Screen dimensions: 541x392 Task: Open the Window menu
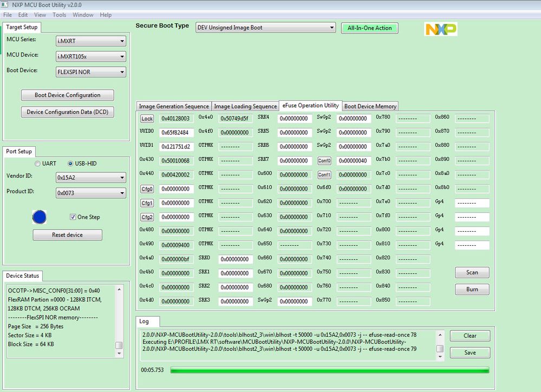(83, 15)
